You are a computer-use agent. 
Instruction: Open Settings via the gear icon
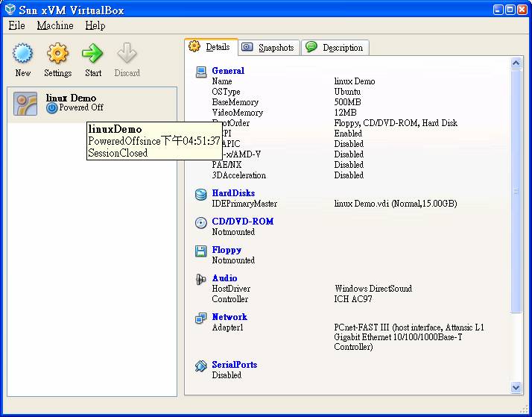57,53
